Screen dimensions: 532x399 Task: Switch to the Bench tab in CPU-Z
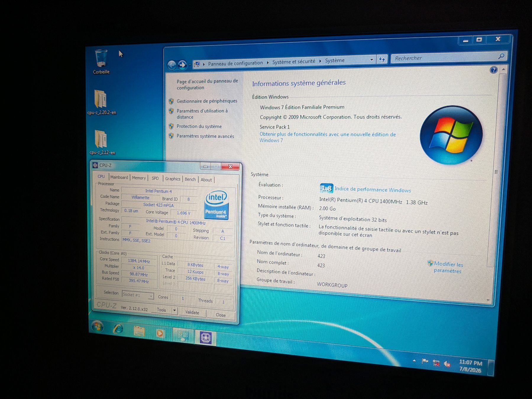pos(190,179)
